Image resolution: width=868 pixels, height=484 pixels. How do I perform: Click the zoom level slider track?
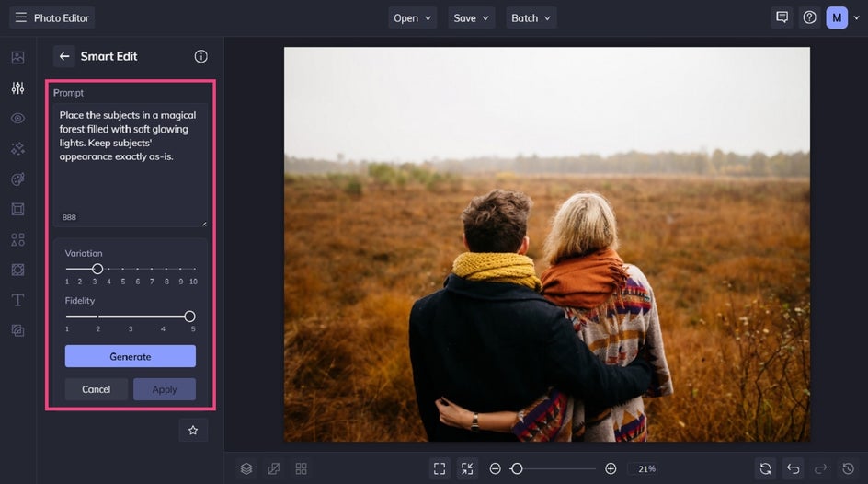555,469
